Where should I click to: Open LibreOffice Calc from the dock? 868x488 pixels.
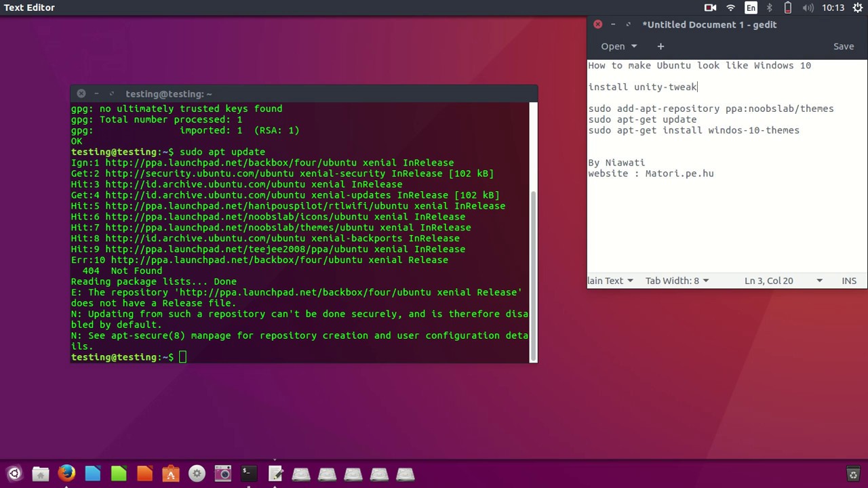click(x=119, y=474)
